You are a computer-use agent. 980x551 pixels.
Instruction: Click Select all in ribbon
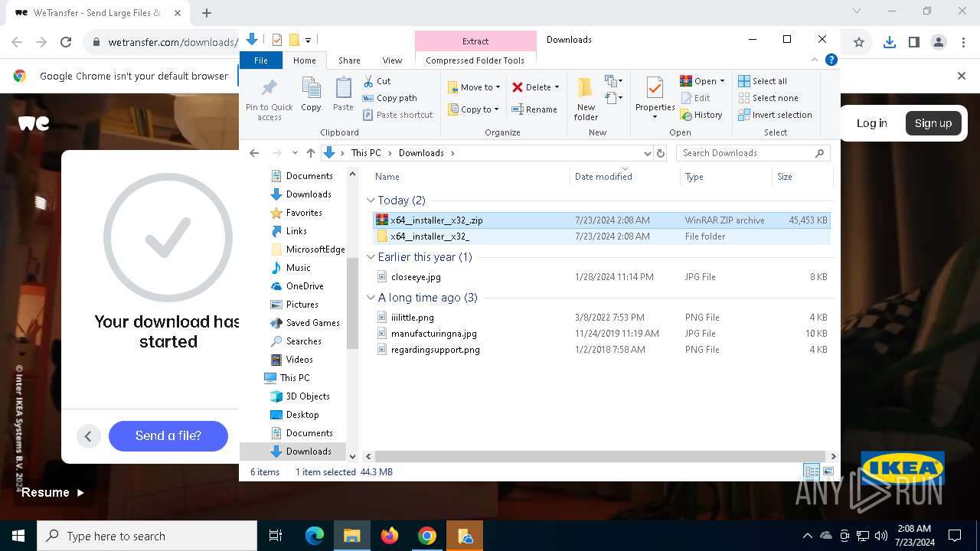(763, 81)
